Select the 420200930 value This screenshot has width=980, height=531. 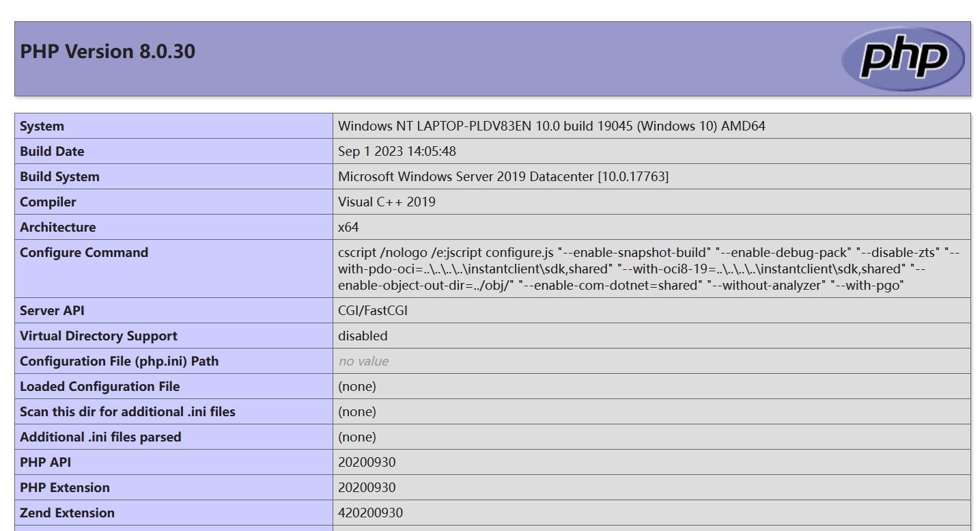(x=370, y=513)
